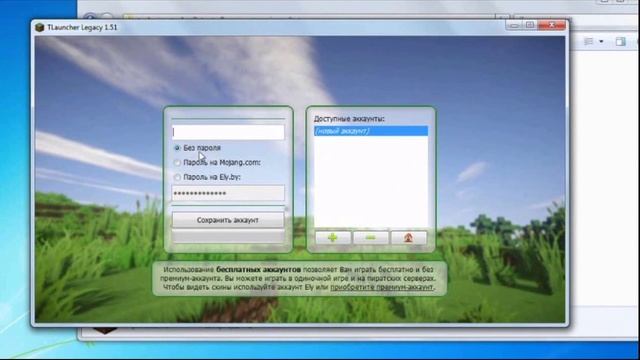
Task: Click the username input field
Action: [x=228, y=132]
